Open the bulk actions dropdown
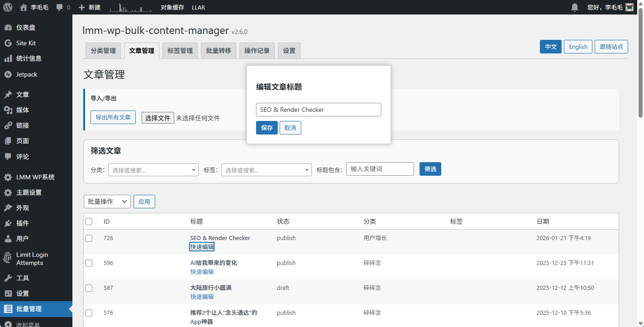 107,202
